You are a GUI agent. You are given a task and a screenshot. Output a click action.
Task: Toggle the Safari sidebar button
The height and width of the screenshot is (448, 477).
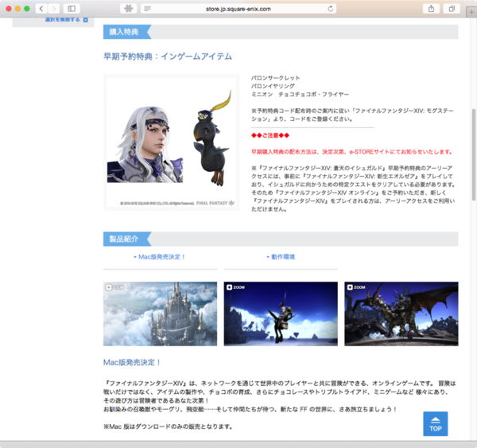(x=72, y=9)
